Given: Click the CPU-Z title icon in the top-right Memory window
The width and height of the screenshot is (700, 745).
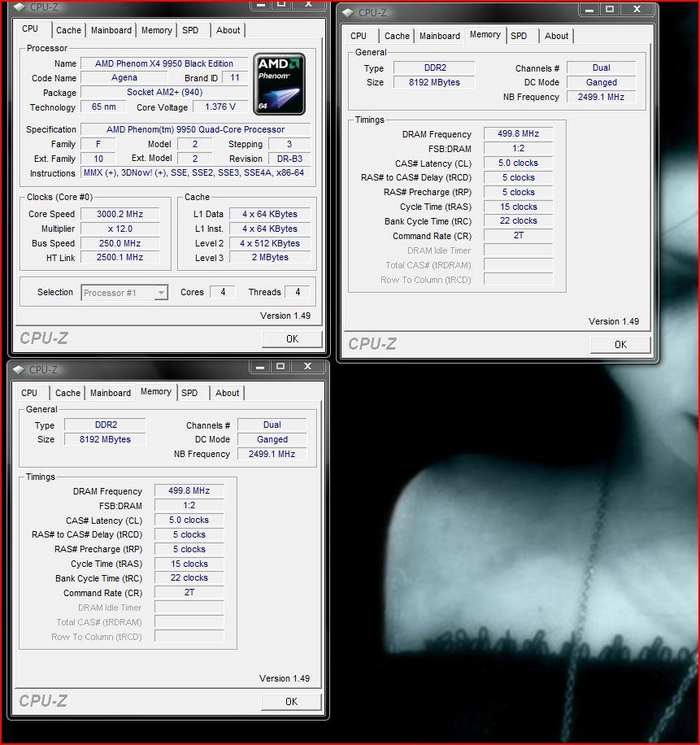Looking at the screenshot, I should pos(348,12).
